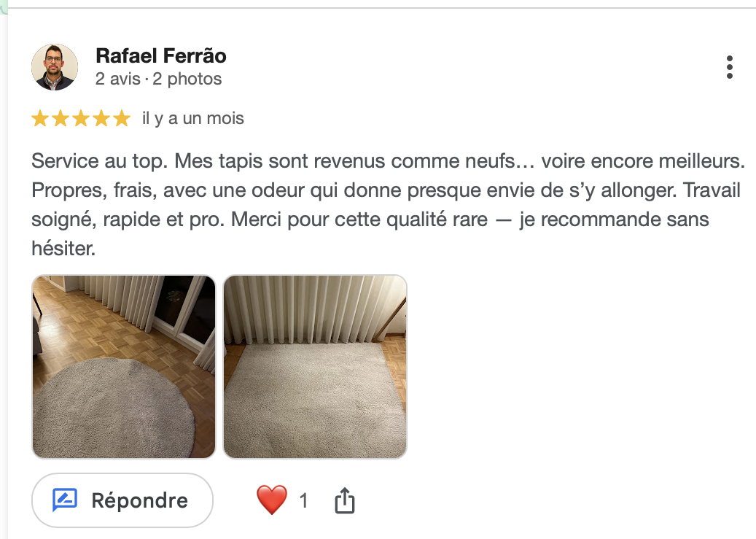
Task: Open Rafael Ferrão's reviewer profile name
Action: pos(161,56)
